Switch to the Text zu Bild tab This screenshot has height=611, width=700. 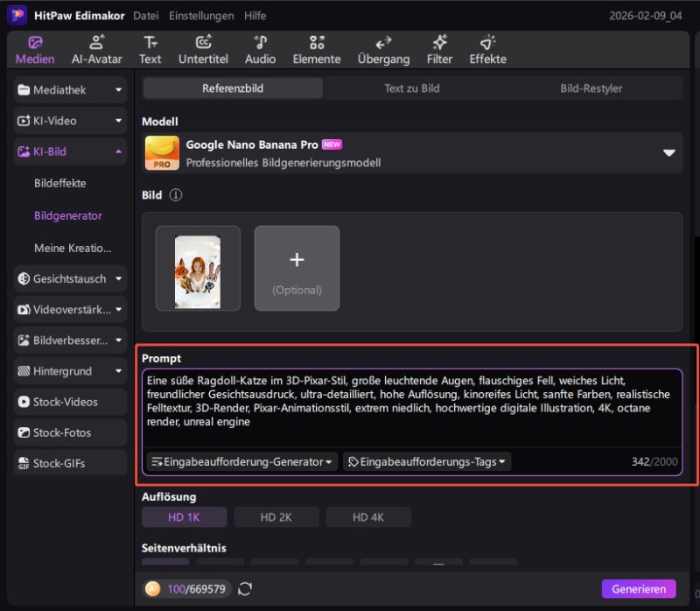pos(412,88)
